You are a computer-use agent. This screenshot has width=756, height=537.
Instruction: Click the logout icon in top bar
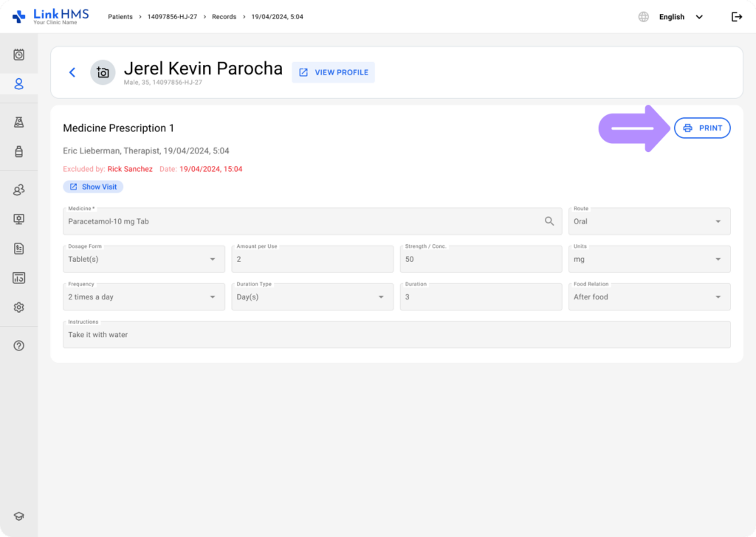(x=736, y=17)
